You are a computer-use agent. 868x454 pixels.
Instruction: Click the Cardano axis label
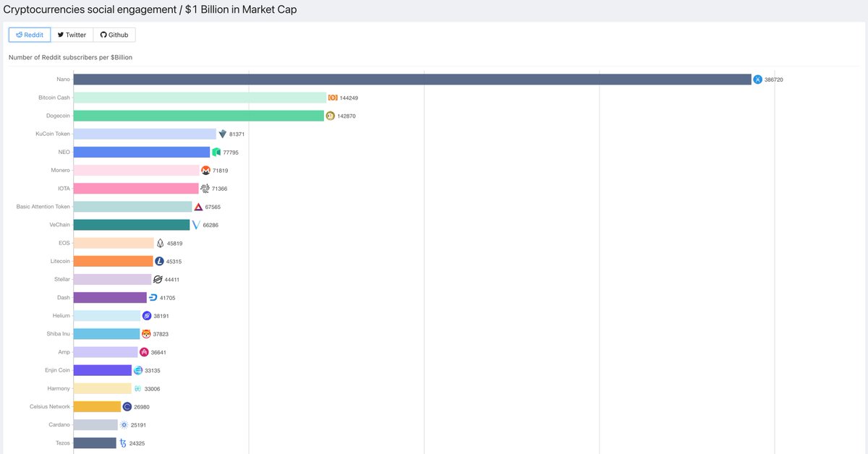pyautogui.click(x=59, y=424)
